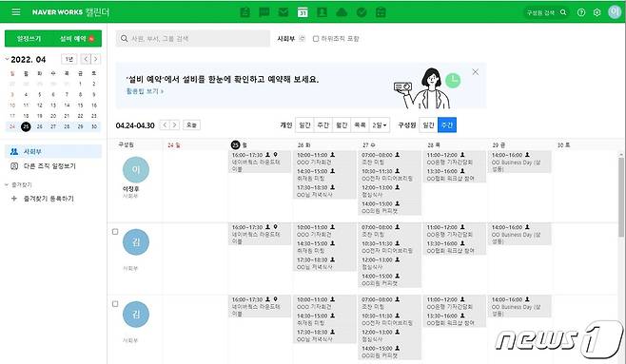The height and width of the screenshot is (364, 626).
Task: Click the icon beside 다른 조직 일정보기
Action: tap(14, 166)
